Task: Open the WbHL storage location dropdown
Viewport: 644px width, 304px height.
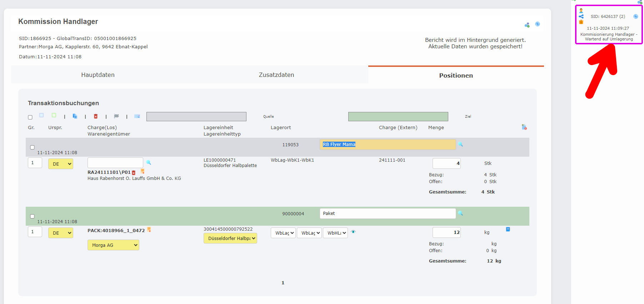Action: tap(335, 233)
